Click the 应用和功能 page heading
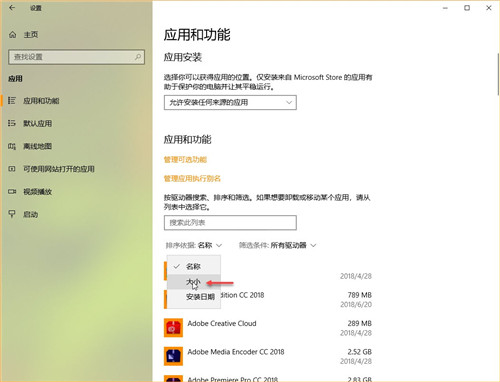This screenshot has height=382, width=500. click(x=197, y=35)
